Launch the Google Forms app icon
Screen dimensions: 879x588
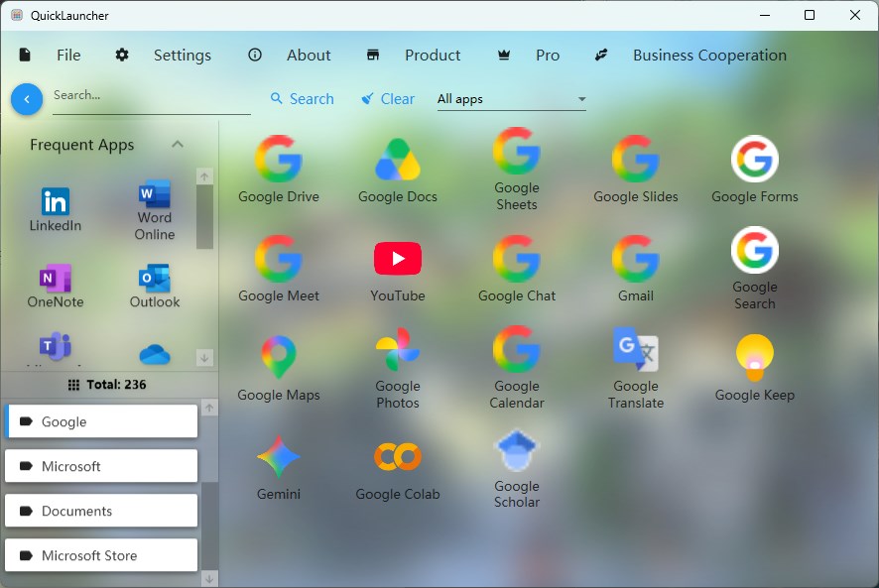point(755,159)
